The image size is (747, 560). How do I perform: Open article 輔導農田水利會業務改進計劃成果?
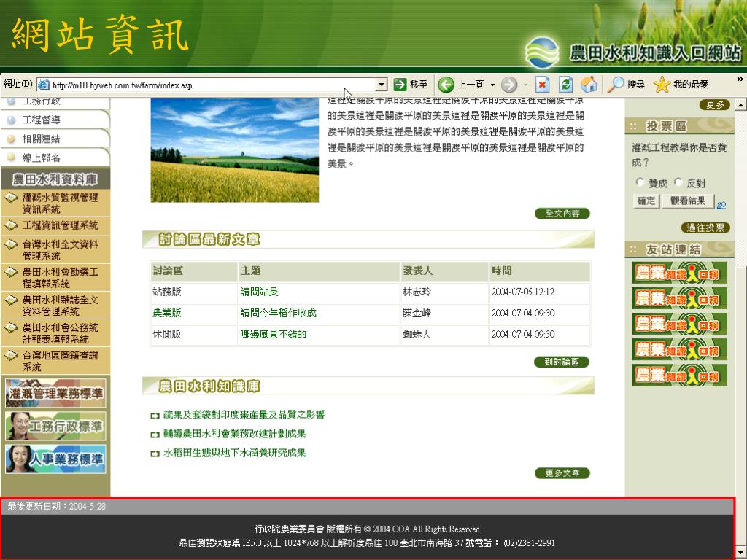tap(234, 434)
